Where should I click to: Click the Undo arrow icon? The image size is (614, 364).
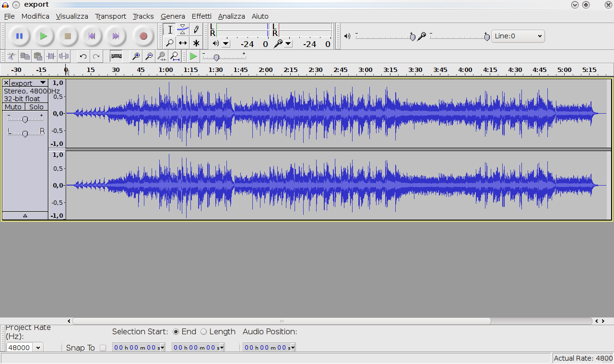coord(83,57)
